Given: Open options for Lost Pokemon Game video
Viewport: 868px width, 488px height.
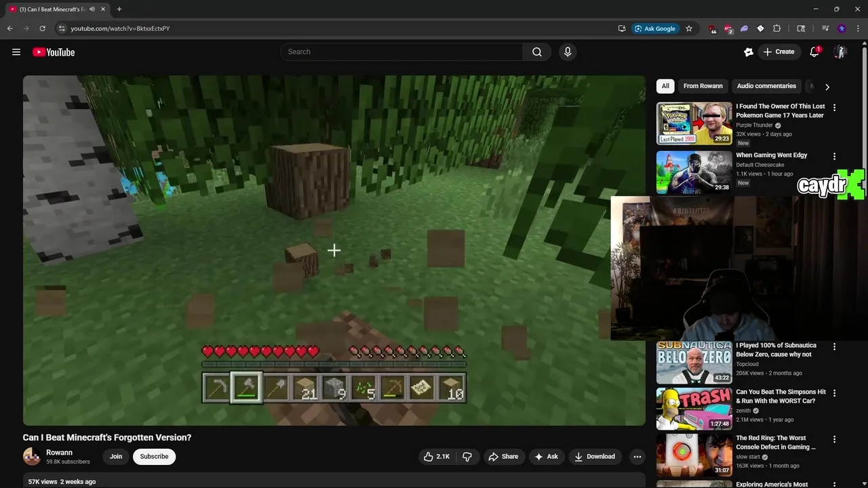Looking at the screenshot, I should [x=834, y=108].
